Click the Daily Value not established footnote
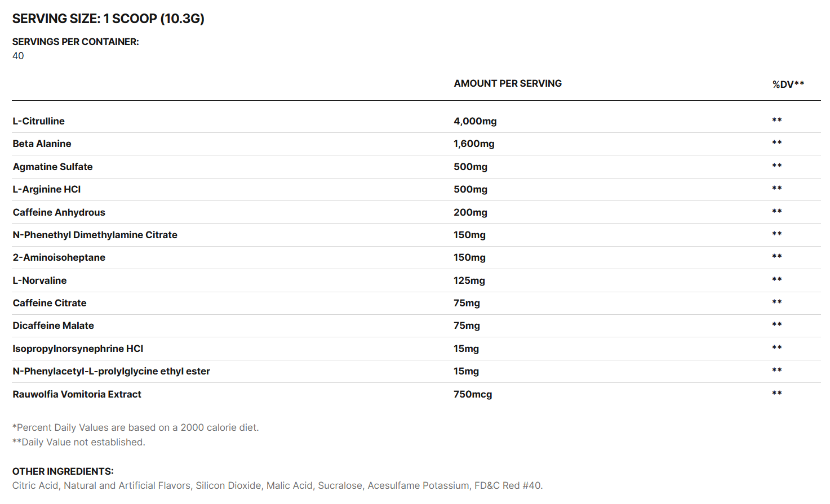 point(79,442)
